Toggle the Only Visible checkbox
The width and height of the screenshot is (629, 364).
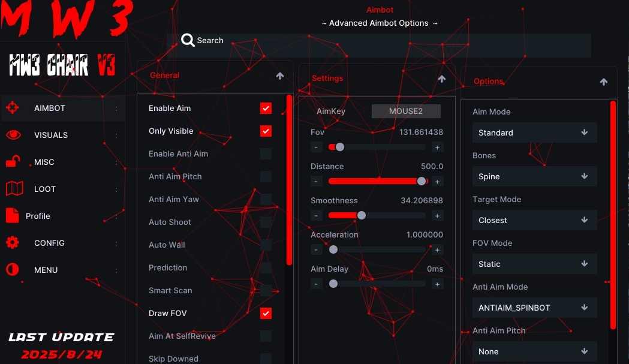coord(266,131)
